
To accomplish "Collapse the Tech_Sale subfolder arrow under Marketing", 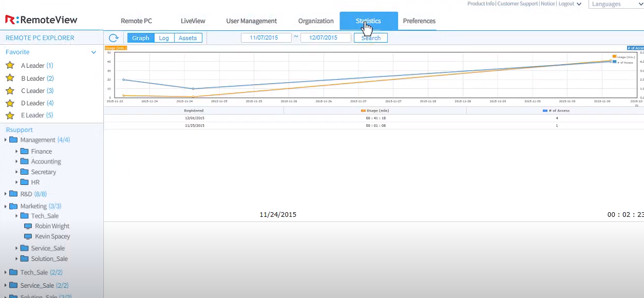I will (x=16, y=216).
